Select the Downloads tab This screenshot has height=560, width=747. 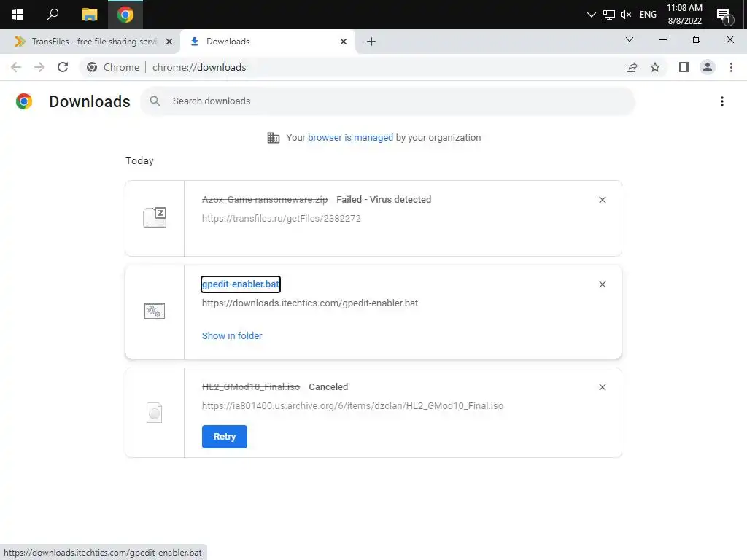point(267,42)
